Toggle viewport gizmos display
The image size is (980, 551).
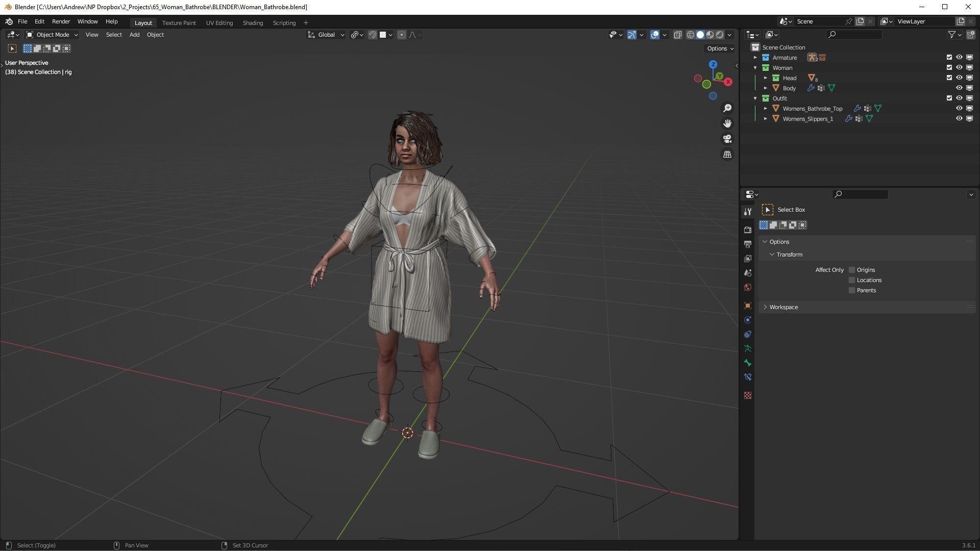point(632,35)
